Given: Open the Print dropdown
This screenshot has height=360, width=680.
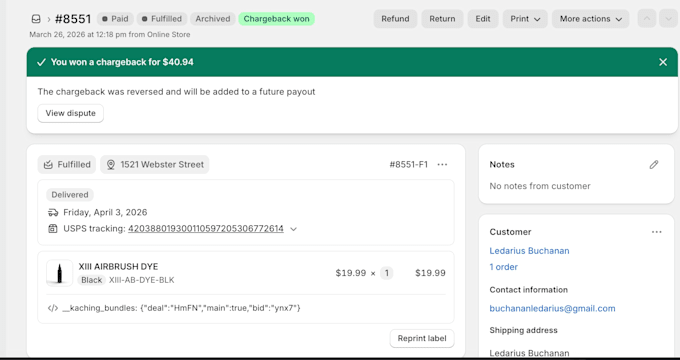Looking at the screenshot, I should click(x=525, y=19).
